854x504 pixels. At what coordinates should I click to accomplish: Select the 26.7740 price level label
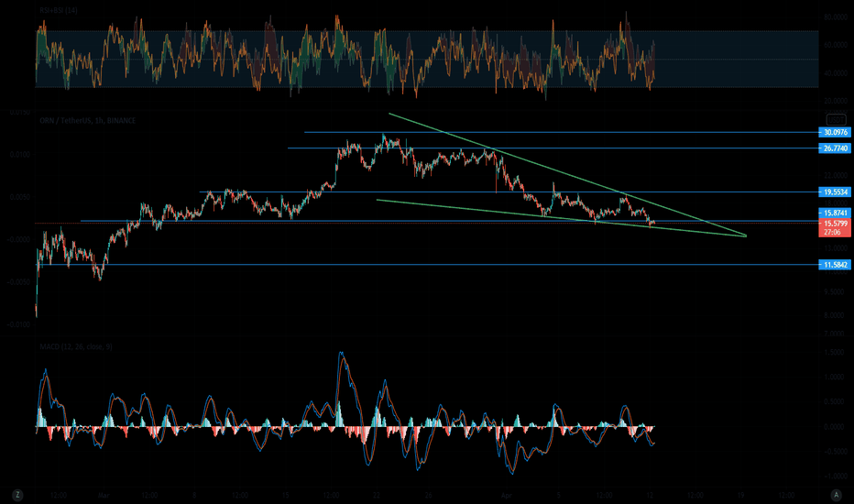(x=835, y=148)
